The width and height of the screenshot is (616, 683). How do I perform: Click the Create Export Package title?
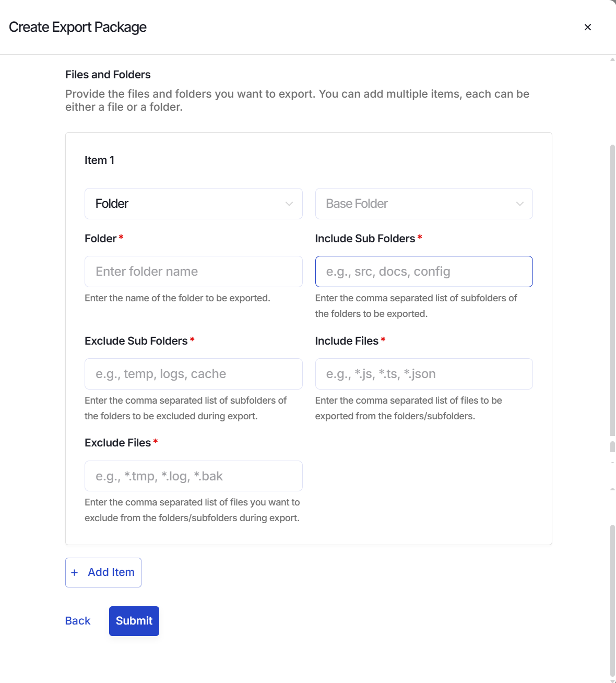pos(78,27)
